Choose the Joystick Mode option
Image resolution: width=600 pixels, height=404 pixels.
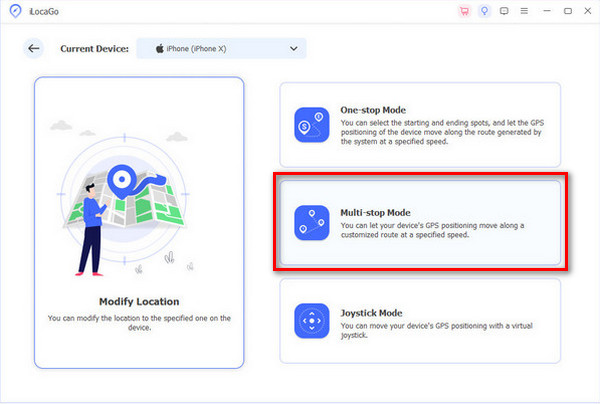click(420, 321)
